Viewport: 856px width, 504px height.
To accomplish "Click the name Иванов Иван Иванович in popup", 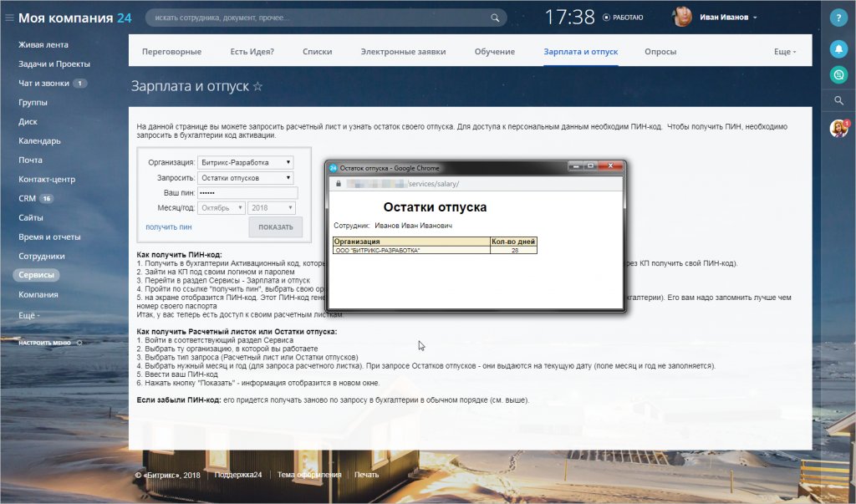I will [413, 226].
